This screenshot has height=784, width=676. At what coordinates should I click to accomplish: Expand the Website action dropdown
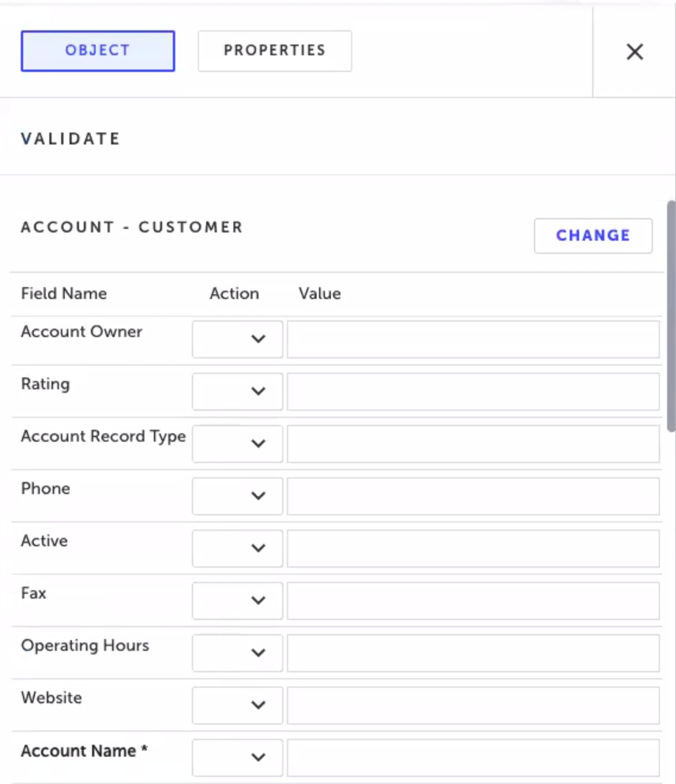point(237,705)
